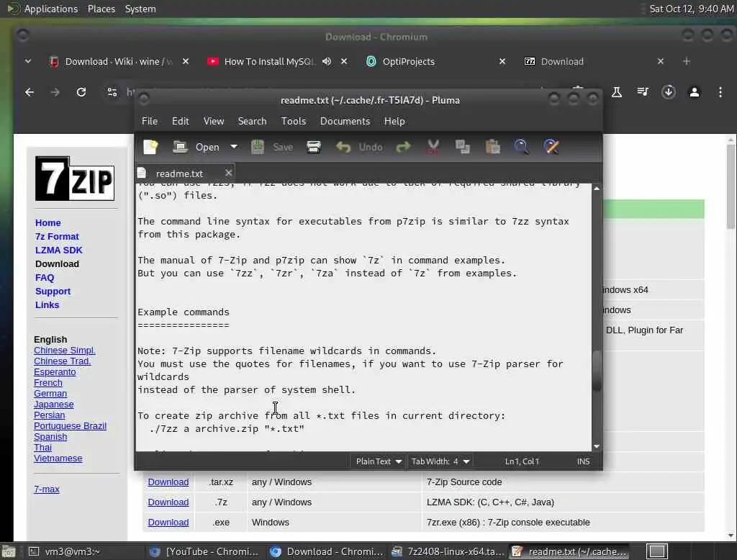The height and width of the screenshot is (560, 737).
Task: Click the Save button in Pluma toolbar
Action: coord(272,147)
